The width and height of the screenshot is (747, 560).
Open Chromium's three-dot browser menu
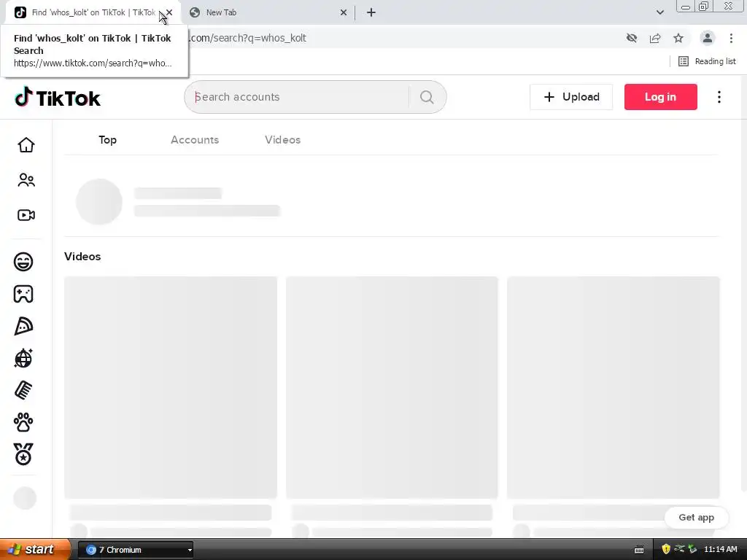click(731, 38)
